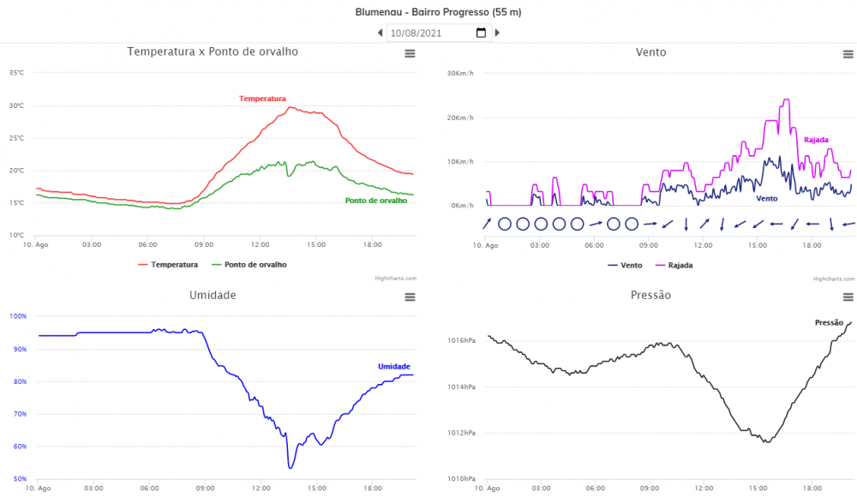This screenshot has width=857, height=504.
Task: Click the Temperatura x Ponto de orvalho title
Action: click(x=213, y=52)
